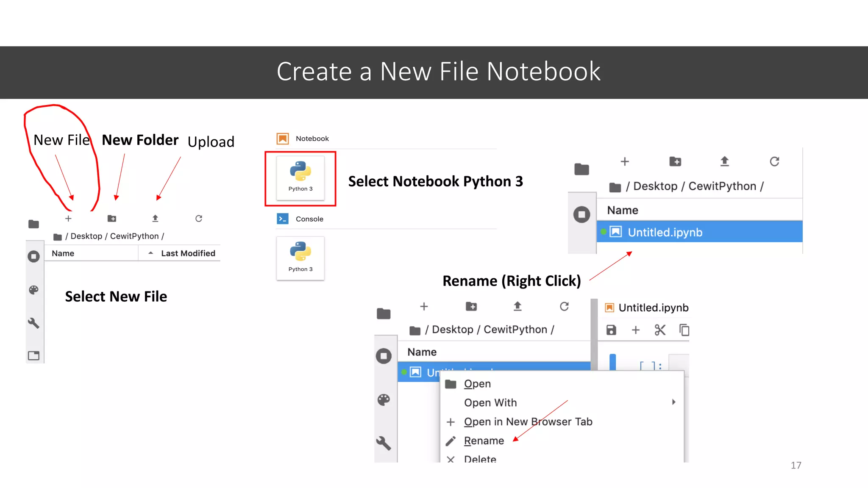
Task: Go to CewitPython in upper-right browser breadcrumb
Action: (x=722, y=186)
